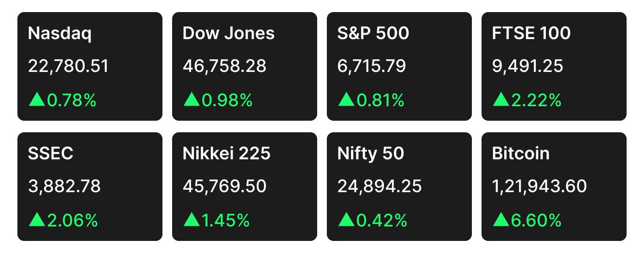This screenshot has height=253, width=644.
Task: Click the FTSE 100 2.22% change
Action: [x=536, y=100]
